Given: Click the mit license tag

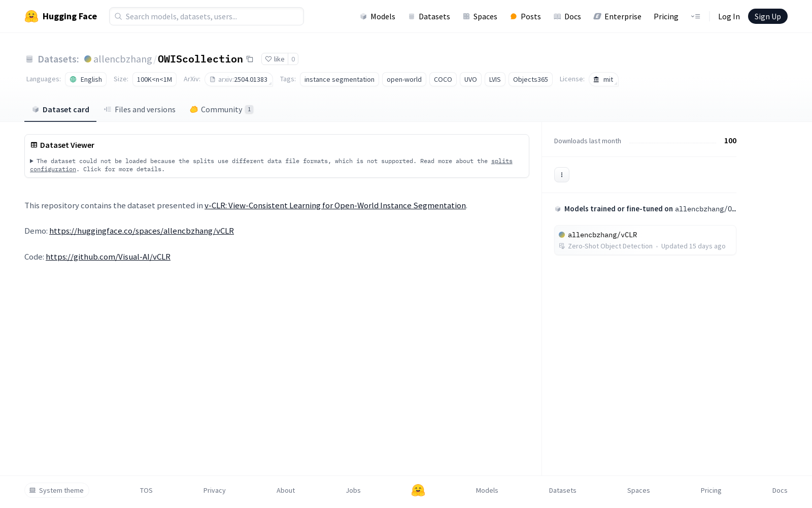Looking at the screenshot, I should click(x=603, y=79).
